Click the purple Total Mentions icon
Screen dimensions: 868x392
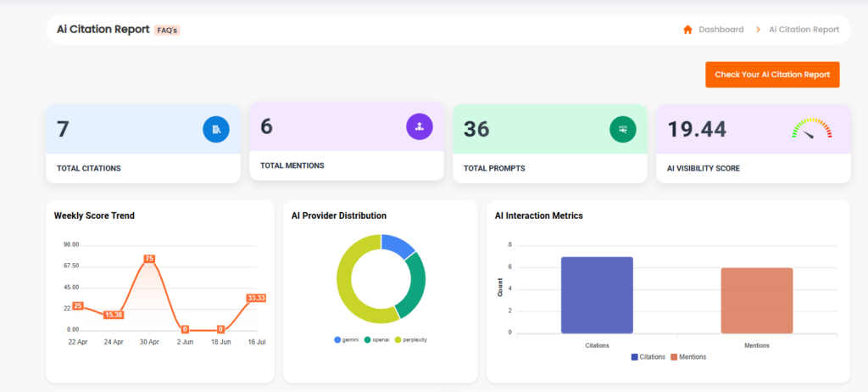[420, 126]
